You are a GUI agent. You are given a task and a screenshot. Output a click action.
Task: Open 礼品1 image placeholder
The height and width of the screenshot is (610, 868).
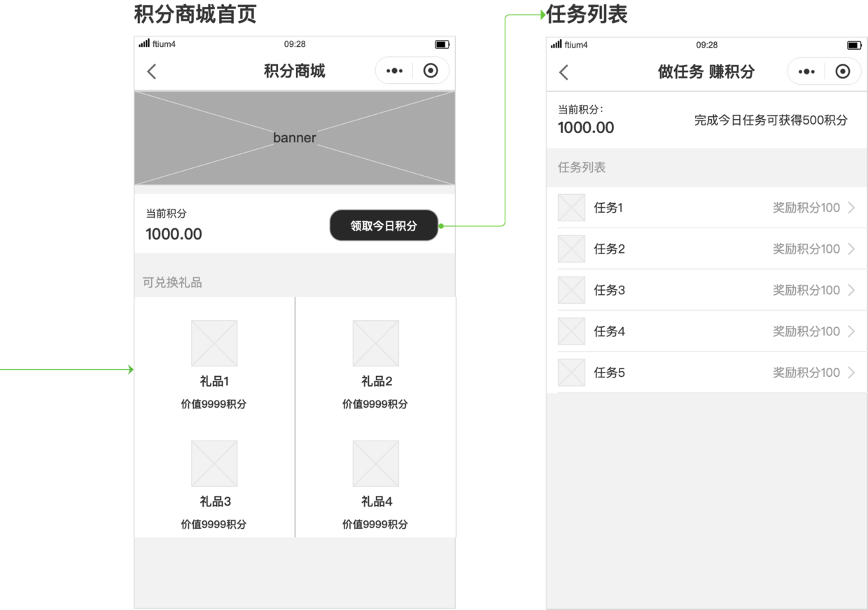pyautogui.click(x=214, y=343)
